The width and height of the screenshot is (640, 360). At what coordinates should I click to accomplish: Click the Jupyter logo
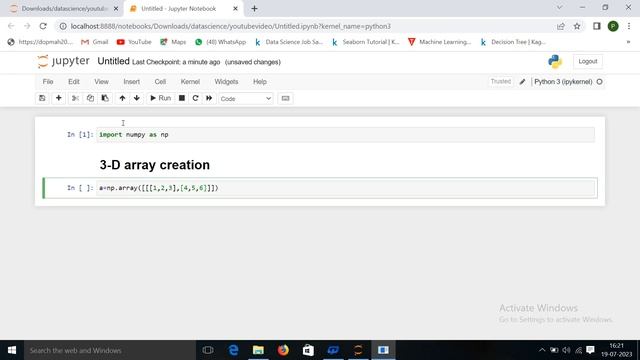point(63,61)
